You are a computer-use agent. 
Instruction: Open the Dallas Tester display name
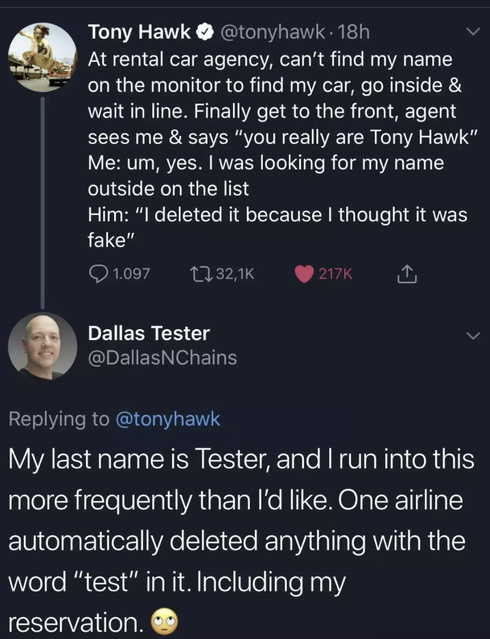coord(149,333)
